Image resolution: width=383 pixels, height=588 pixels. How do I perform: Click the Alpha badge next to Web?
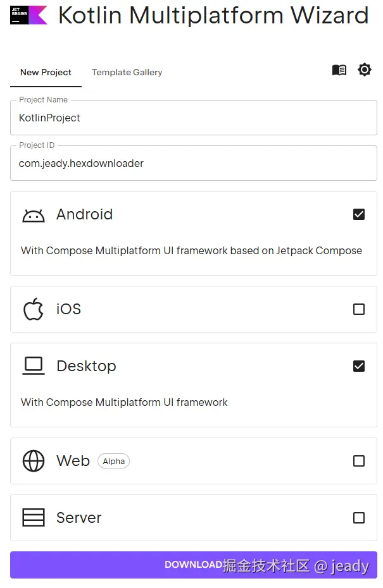click(x=114, y=462)
